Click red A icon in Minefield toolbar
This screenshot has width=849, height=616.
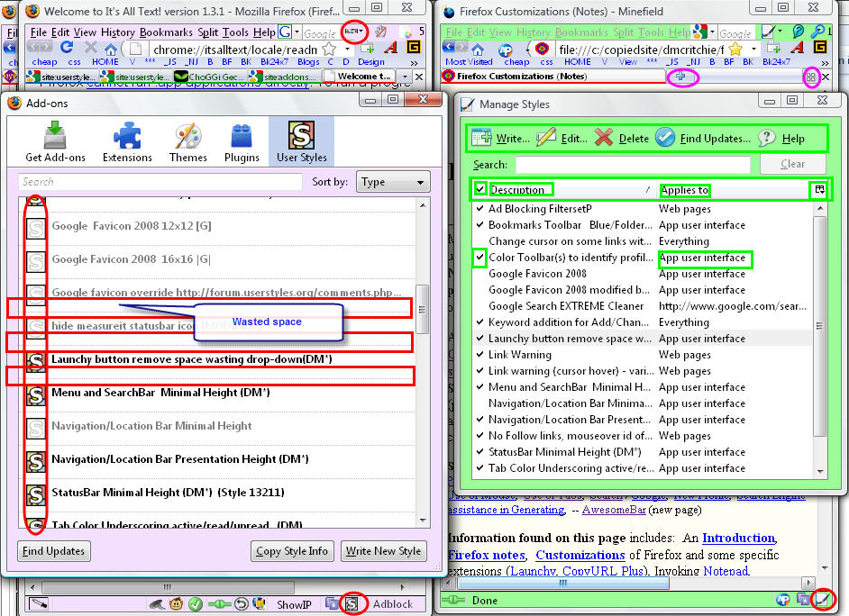(x=797, y=48)
